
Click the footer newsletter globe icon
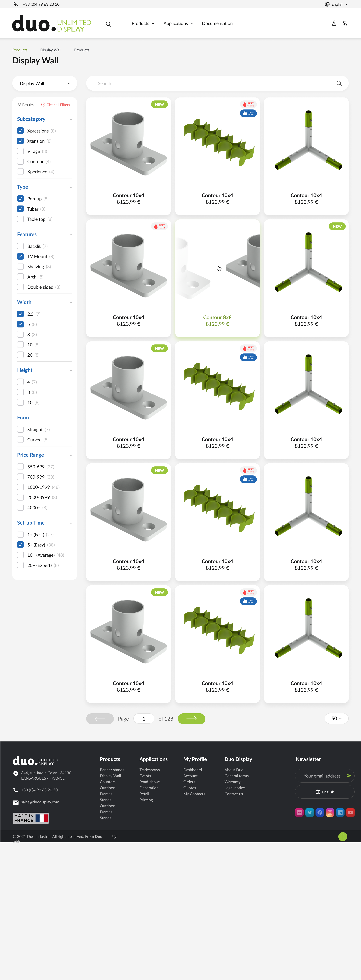[318, 792]
